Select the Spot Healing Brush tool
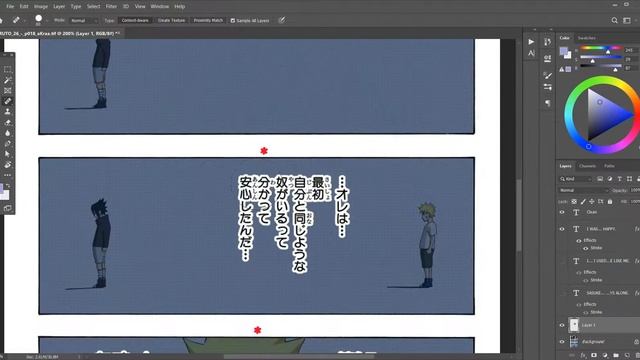The height and width of the screenshot is (360, 640). [7, 101]
